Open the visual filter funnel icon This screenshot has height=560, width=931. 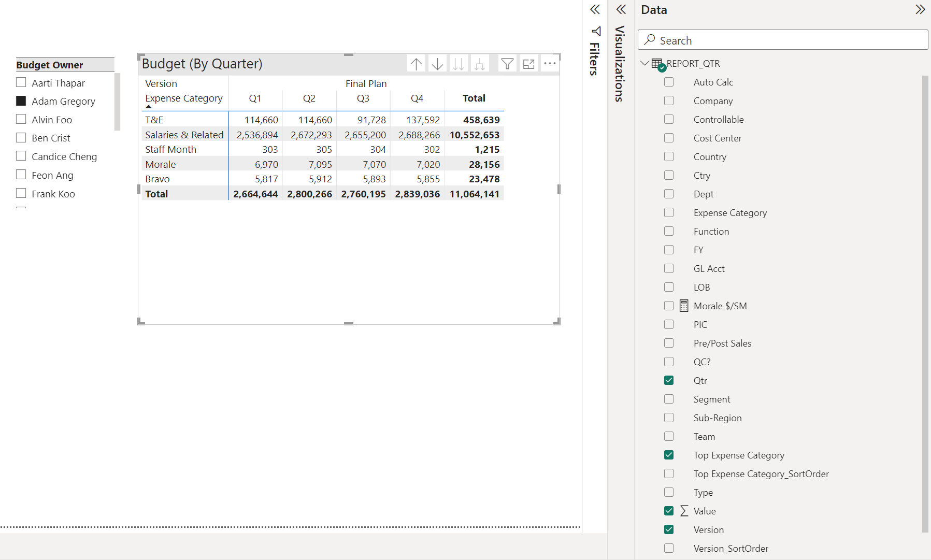tap(508, 64)
